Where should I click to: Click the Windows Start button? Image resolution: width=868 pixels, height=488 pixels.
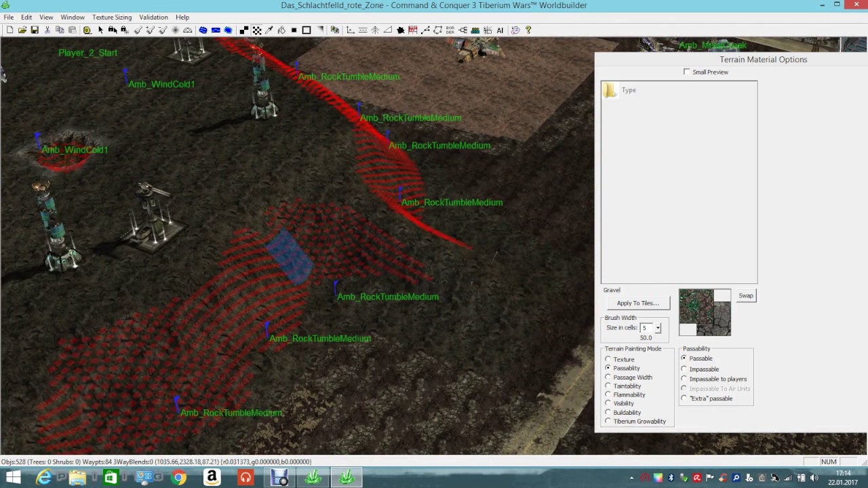tap(13, 478)
